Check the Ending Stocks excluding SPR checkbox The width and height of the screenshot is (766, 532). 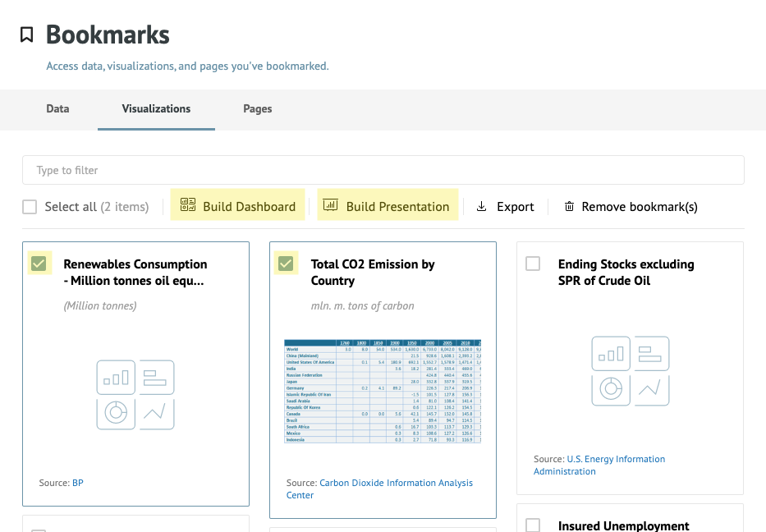[533, 264]
